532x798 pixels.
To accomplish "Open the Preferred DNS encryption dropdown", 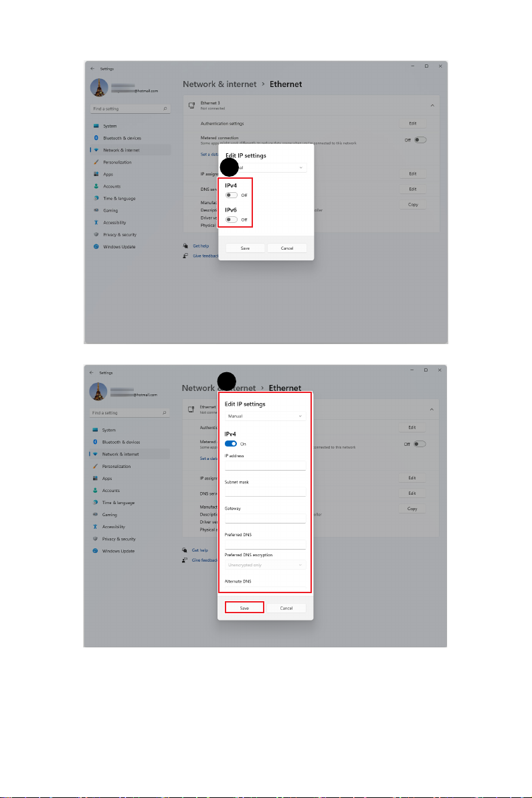I will (265, 565).
